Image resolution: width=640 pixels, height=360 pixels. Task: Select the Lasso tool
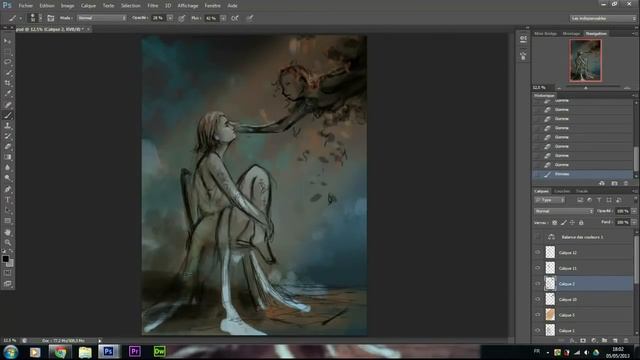7,62
